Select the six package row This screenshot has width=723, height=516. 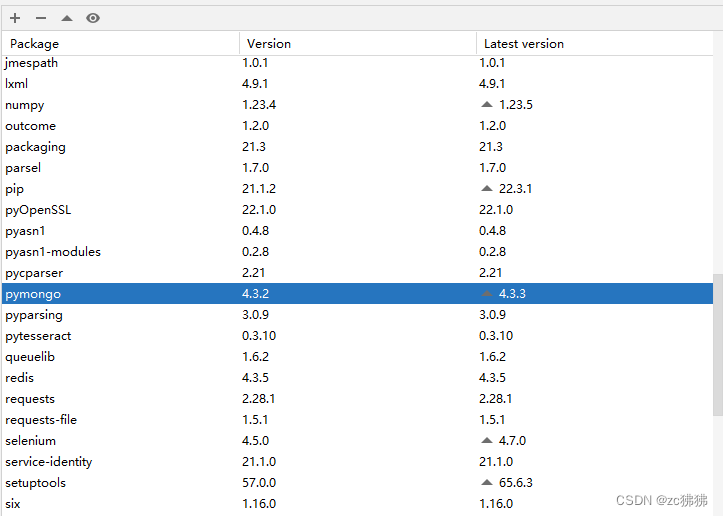(357, 504)
